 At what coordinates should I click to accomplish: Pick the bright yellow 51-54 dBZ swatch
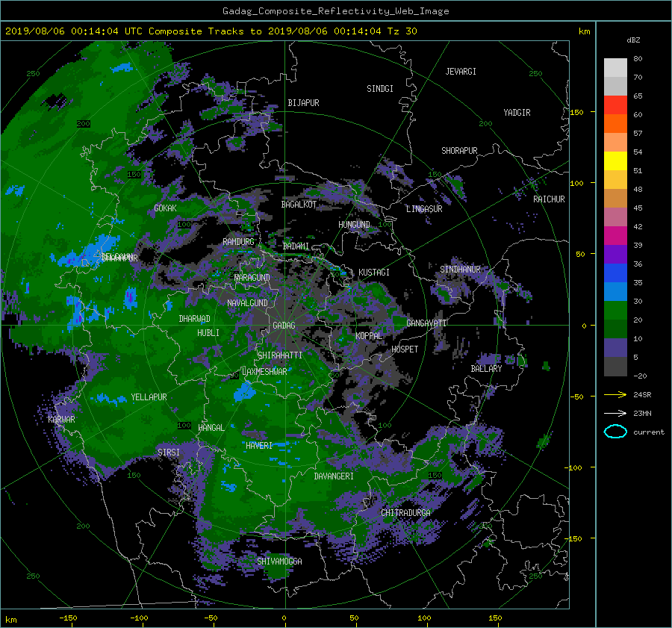615,161
